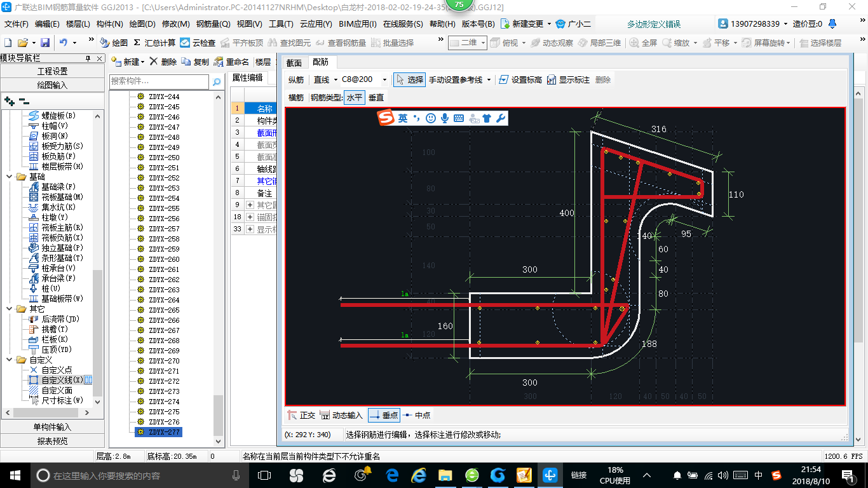Run 汇总计算 summary calculation
The width and height of the screenshot is (868, 488).
(154, 43)
